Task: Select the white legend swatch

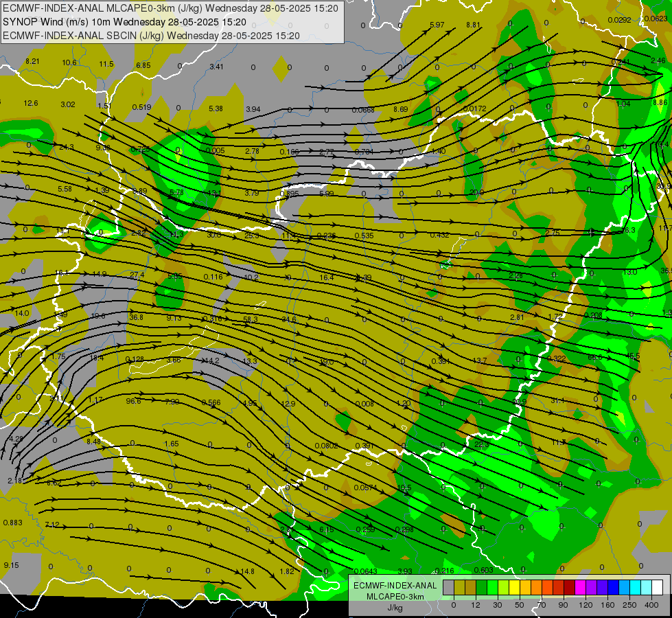Action: (x=658, y=587)
